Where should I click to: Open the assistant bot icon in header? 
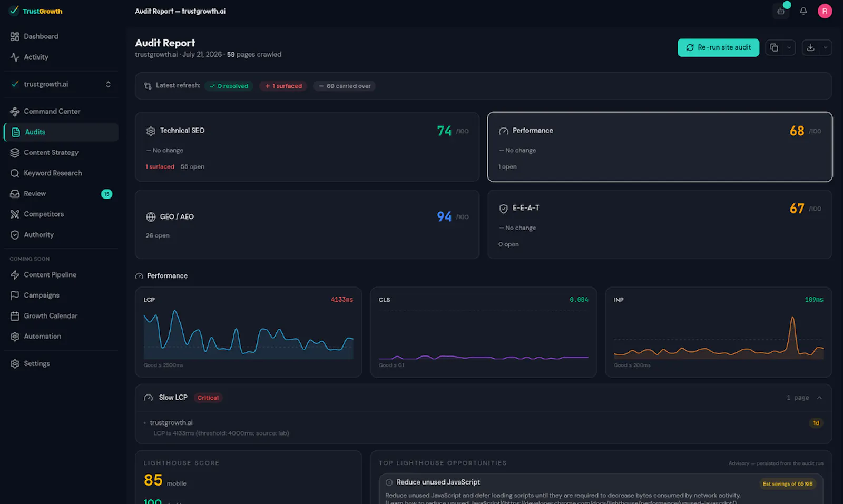(781, 11)
